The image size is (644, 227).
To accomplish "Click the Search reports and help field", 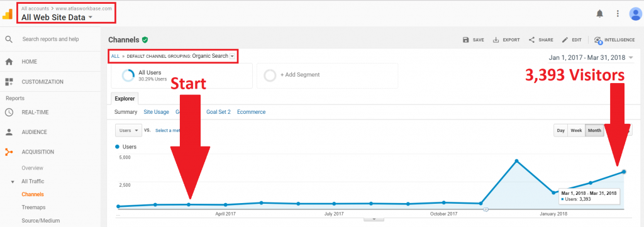I will (x=50, y=40).
